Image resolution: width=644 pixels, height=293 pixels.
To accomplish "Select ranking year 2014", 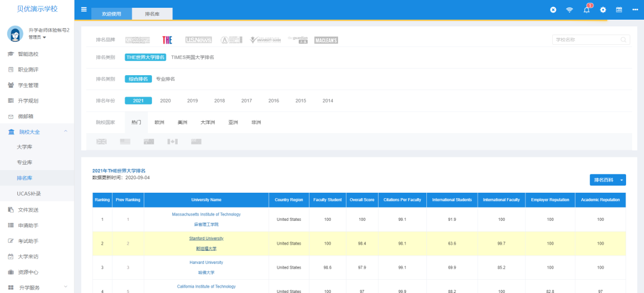I will (x=328, y=101).
